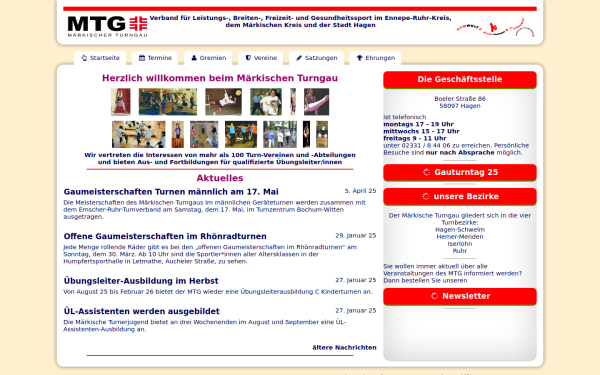The image size is (600, 375).
Task: Click the pen icon on the Satzungen tab
Action: point(299,58)
